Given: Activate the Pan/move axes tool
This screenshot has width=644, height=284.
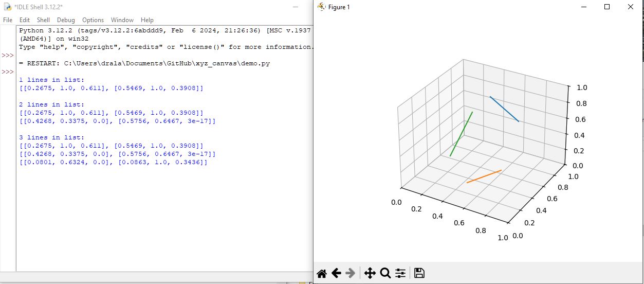Looking at the screenshot, I should [x=370, y=273].
